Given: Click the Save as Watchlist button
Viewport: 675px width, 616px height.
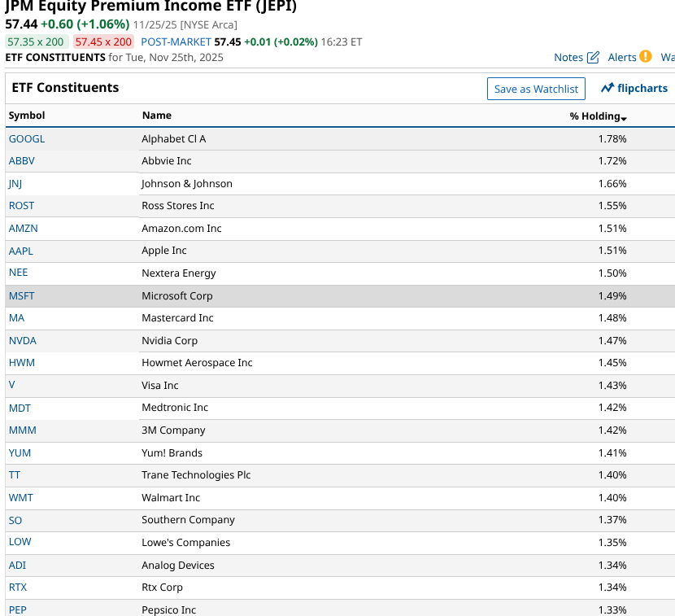Looking at the screenshot, I should click(x=536, y=89).
